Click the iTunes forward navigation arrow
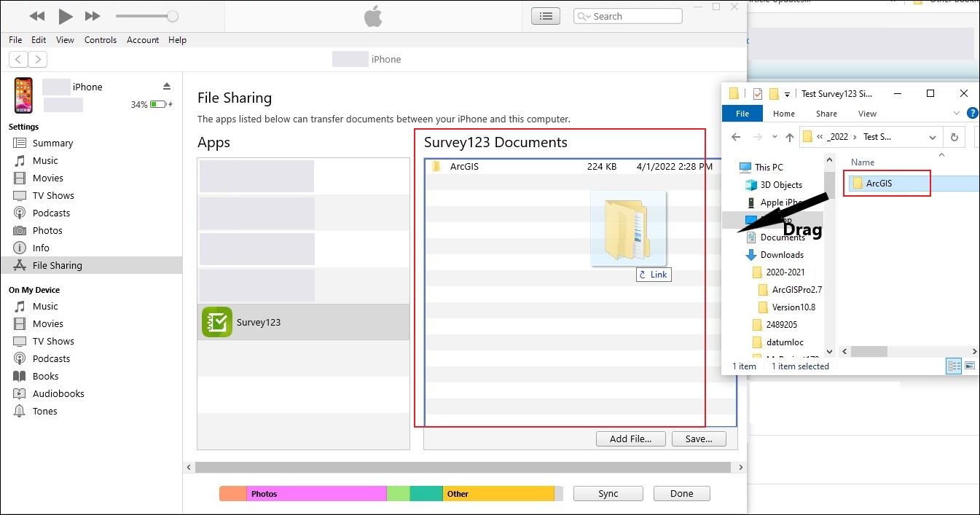 38,60
